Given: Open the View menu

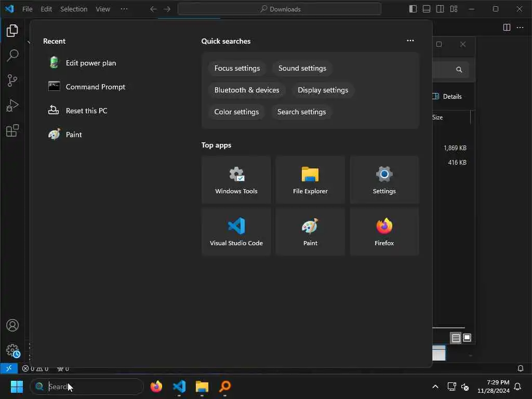Looking at the screenshot, I should (103, 9).
